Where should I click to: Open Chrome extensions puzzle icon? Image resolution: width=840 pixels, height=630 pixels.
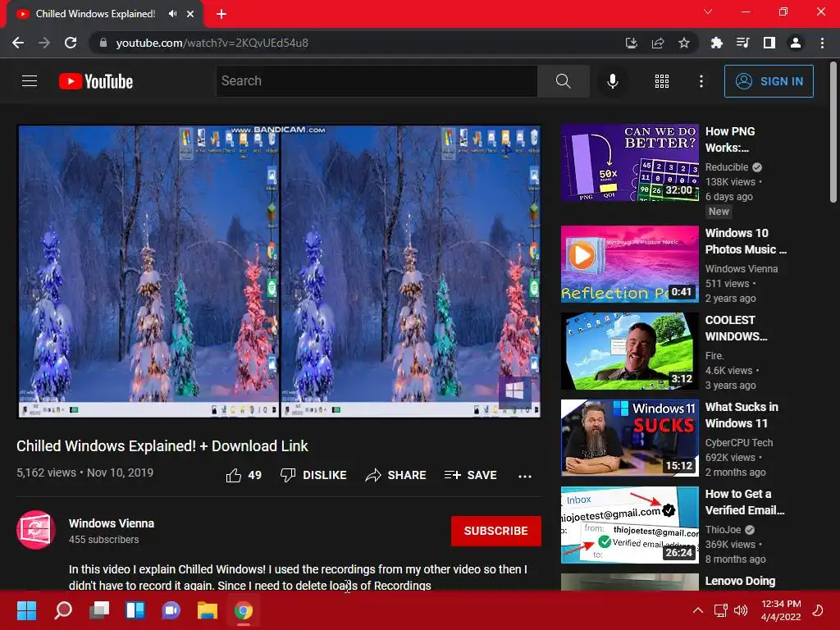pos(716,43)
